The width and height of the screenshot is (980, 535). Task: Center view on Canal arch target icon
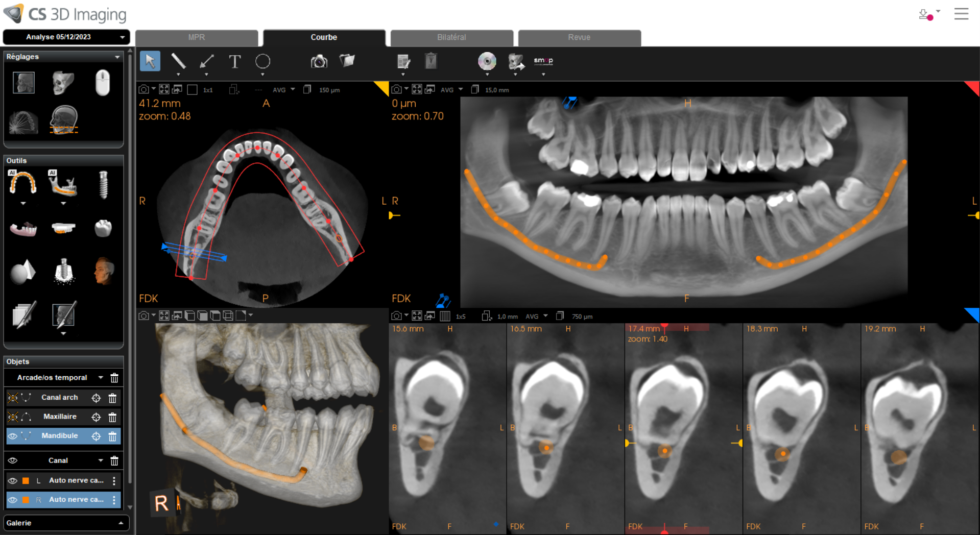[x=96, y=398]
